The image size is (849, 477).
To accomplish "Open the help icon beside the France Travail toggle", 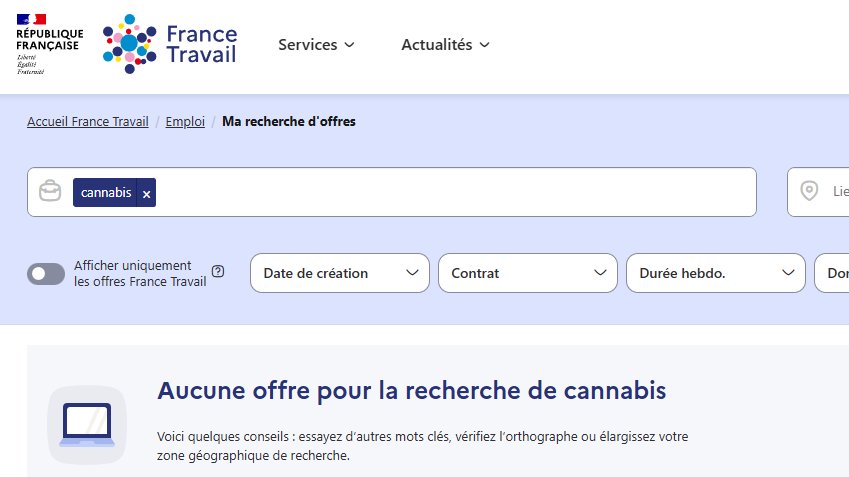I will [x=218, y=271].
